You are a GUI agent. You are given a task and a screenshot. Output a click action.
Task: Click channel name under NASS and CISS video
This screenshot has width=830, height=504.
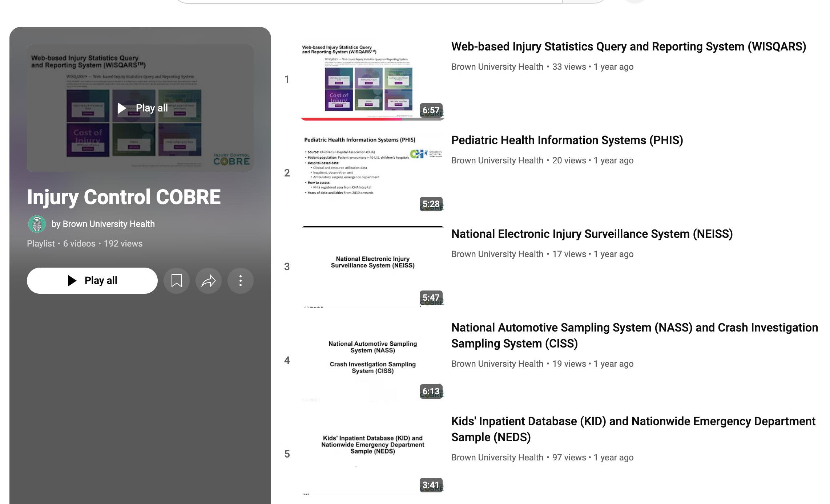[497, 364]
